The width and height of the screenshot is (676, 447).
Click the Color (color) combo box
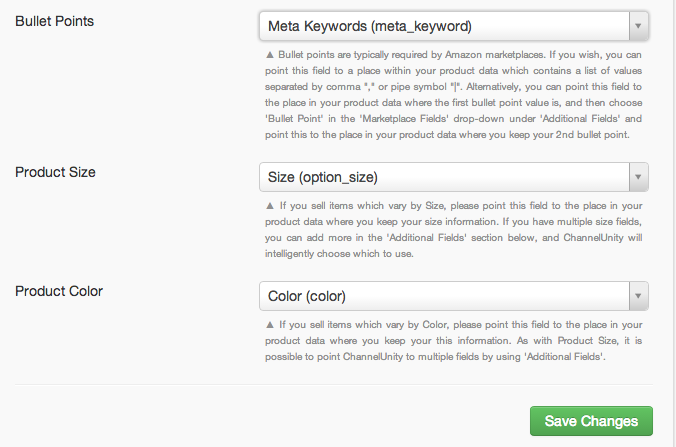click(454, 296)
